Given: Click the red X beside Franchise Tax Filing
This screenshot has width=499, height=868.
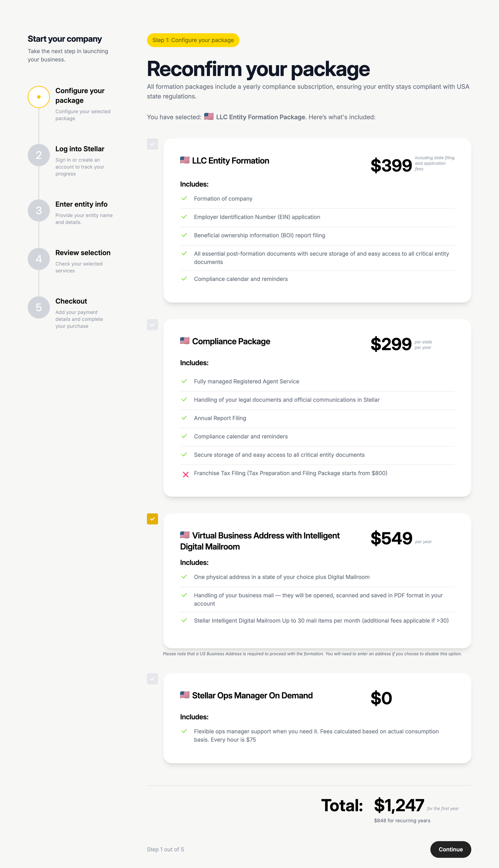Looking at the screenshot, I should [x=186, y=474].
